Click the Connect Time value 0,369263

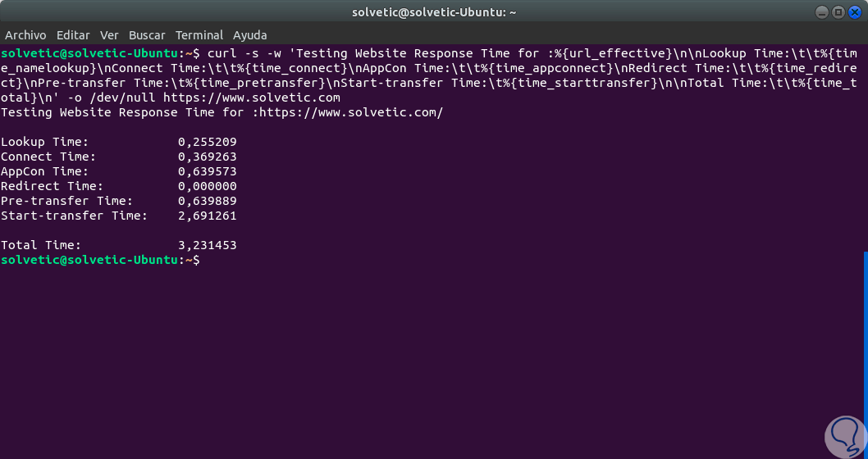click(207, 157)
